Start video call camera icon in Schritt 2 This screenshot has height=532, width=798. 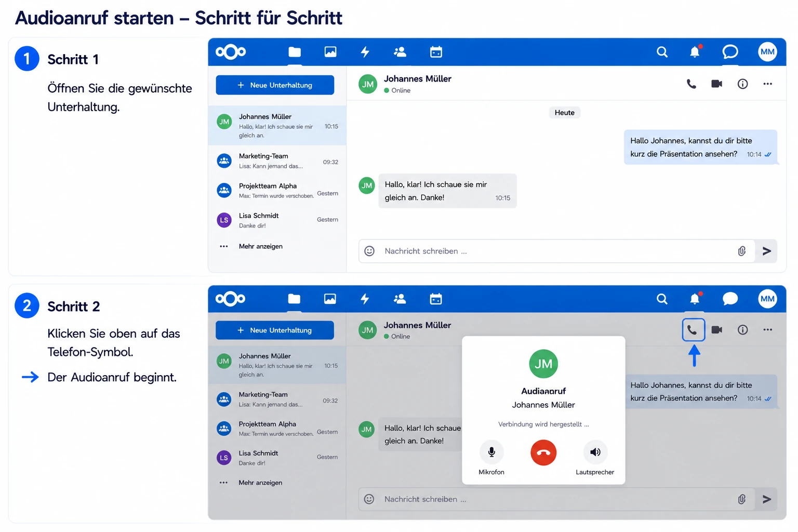click(x=717, y=330)
